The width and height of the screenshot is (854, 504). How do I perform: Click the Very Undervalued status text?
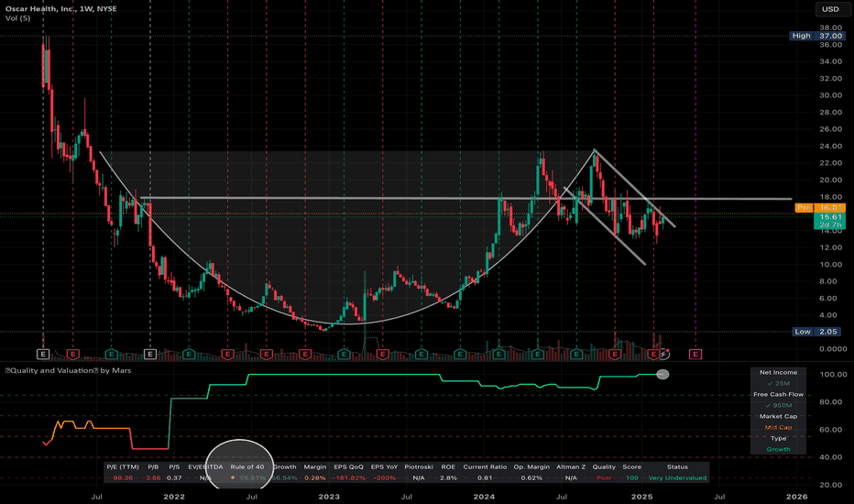tap(677, 477)
